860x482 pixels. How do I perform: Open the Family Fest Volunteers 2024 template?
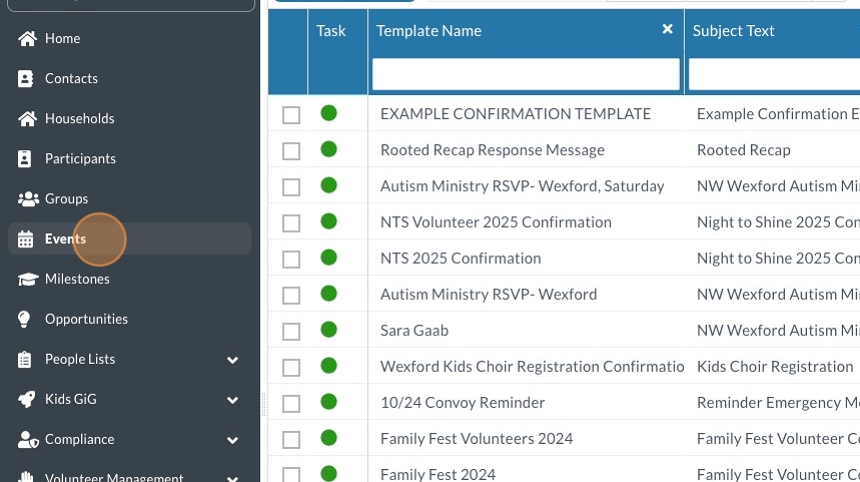tap(476, 438)
